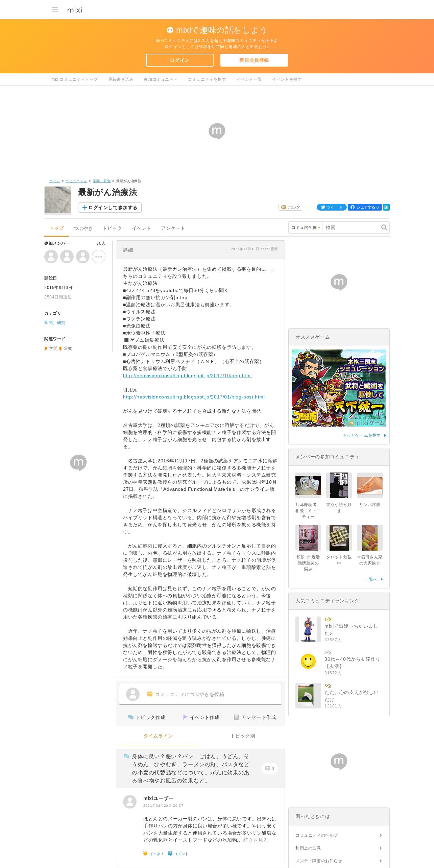Click イベント作成 button

pyautogui.click(x=201, y=717)
